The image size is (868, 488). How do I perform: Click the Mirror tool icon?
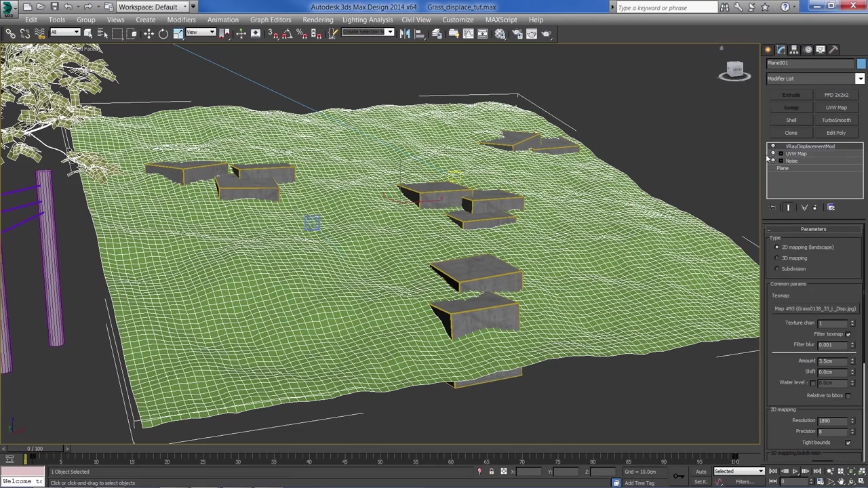coord(405,34)
